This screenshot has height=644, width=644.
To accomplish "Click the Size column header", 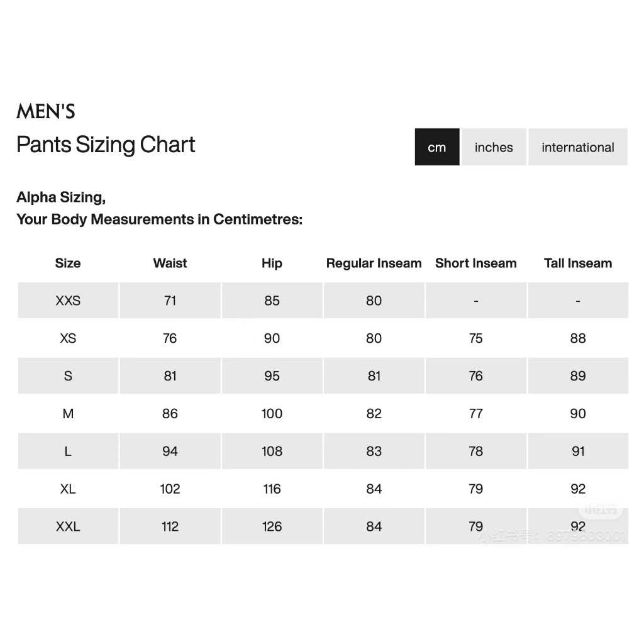I will (x=68, y=263).
